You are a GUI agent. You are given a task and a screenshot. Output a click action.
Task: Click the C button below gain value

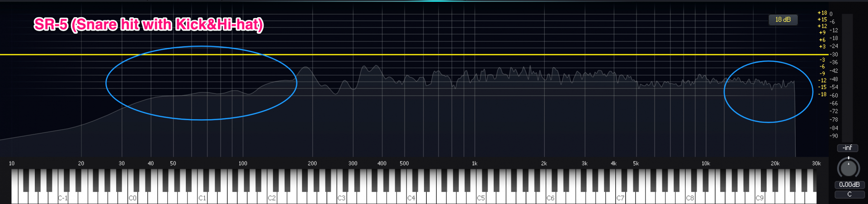pos(849,194)
